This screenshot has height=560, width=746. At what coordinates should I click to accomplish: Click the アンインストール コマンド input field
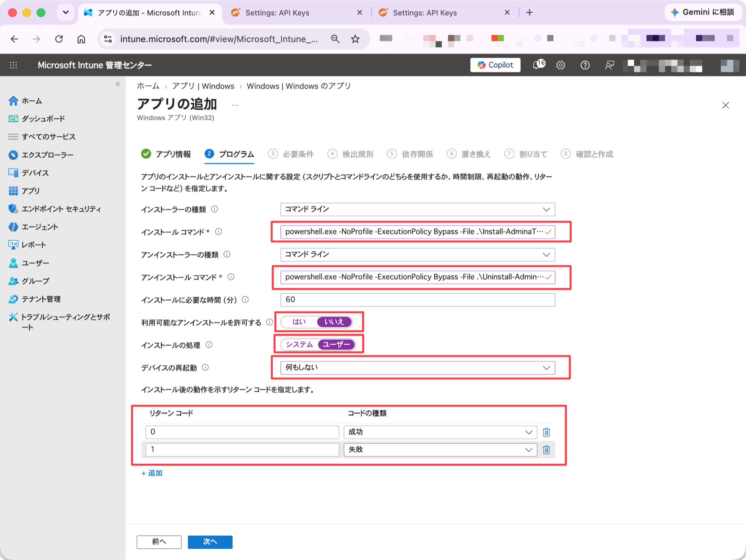point(418,277)
